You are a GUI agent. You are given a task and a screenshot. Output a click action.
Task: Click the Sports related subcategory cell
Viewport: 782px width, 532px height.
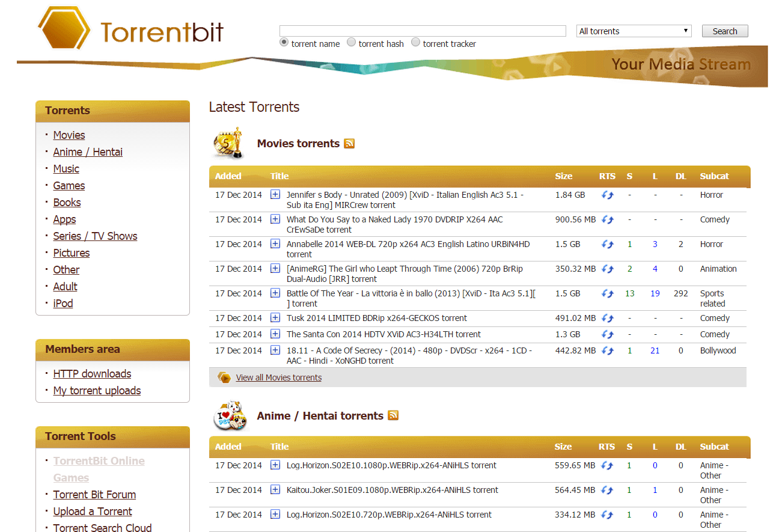point(713,298)
